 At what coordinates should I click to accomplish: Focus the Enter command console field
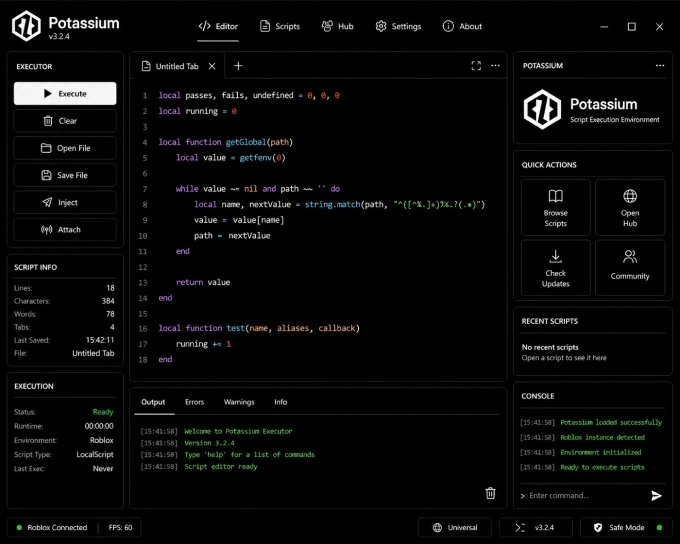click(x=583, y=495)
